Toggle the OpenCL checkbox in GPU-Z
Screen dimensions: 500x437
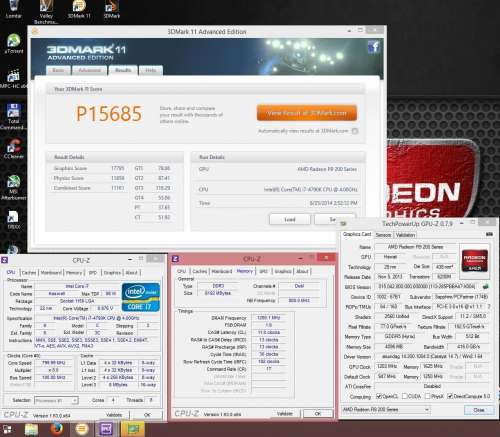coord(379,396)
